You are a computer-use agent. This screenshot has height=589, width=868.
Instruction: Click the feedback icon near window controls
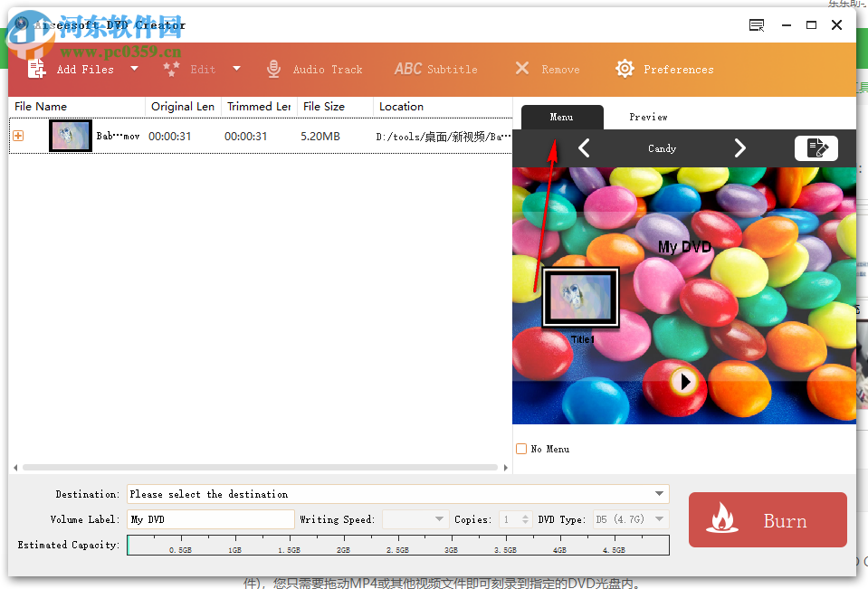(x=756, y=25)
